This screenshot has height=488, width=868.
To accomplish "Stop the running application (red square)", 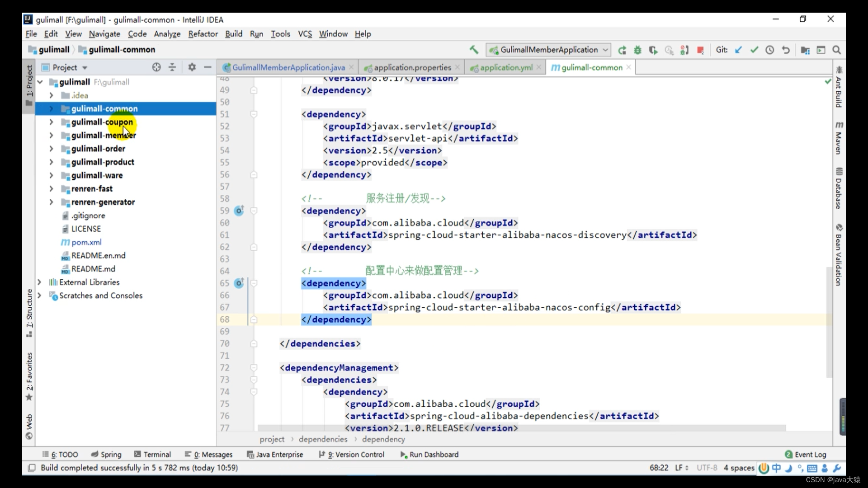I will [x=700, y=50].
